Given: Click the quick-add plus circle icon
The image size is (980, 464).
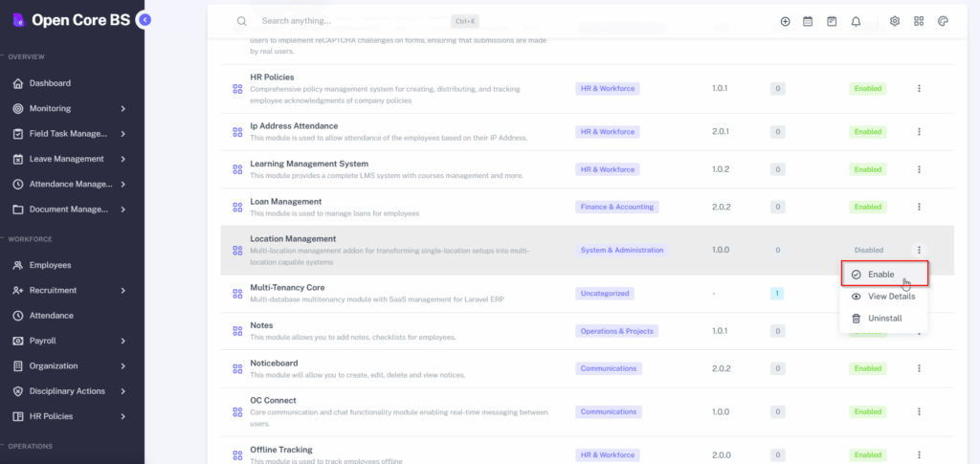Looking at the screenshot, I should point(785,21).
